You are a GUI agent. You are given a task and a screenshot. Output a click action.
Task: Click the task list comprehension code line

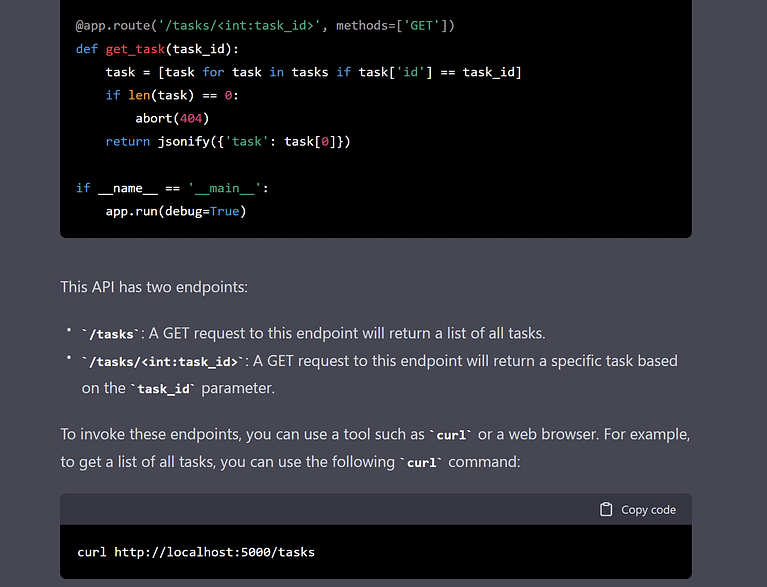click(x=314, y=72)
